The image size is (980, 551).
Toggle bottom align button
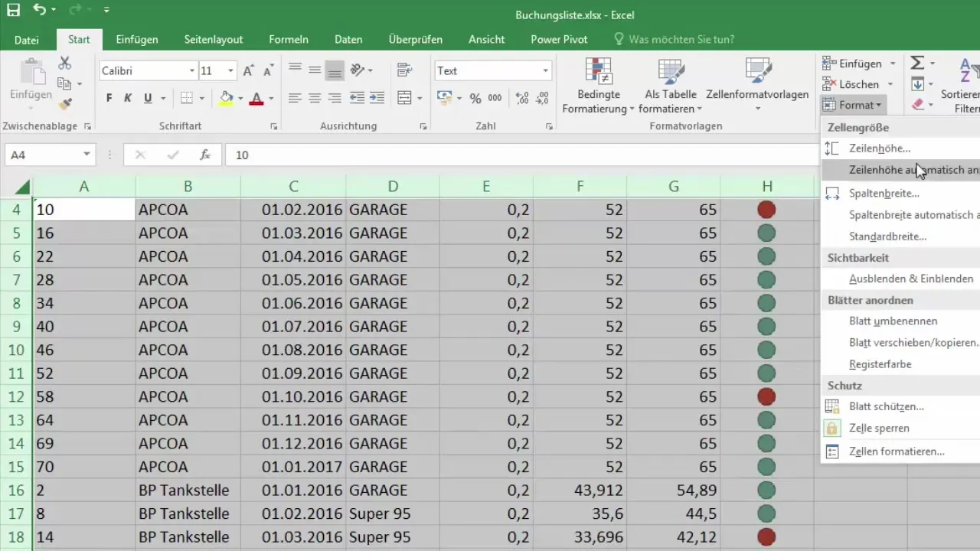(x=335, y=70)
